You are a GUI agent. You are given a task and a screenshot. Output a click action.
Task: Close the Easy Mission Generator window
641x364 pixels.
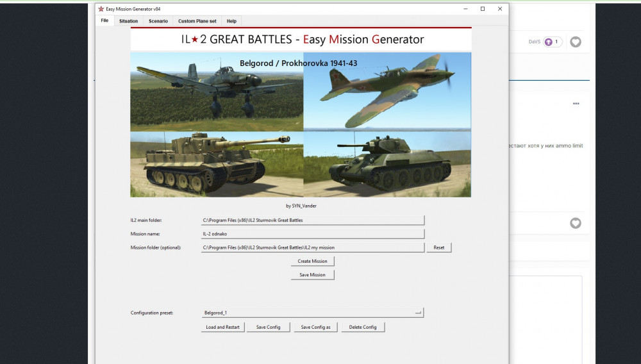tap(499, 8)
